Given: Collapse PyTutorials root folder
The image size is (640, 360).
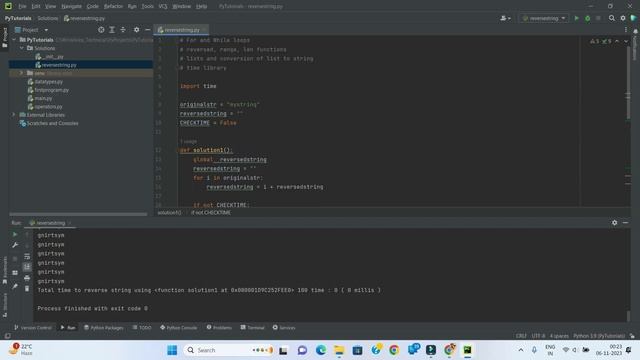Looking at the screenshot, I should 14,40.
